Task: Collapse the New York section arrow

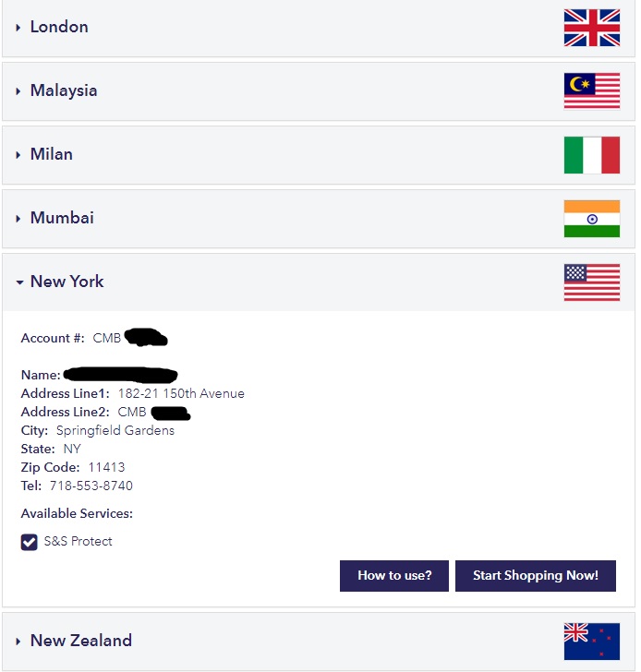Action: pyautogui.click(x=19, y=282)
